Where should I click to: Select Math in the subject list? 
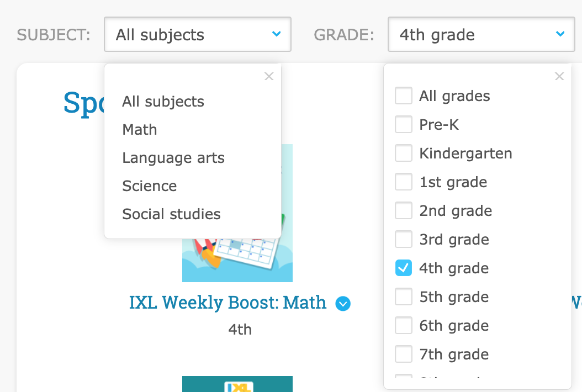click(x=140, y=130)
